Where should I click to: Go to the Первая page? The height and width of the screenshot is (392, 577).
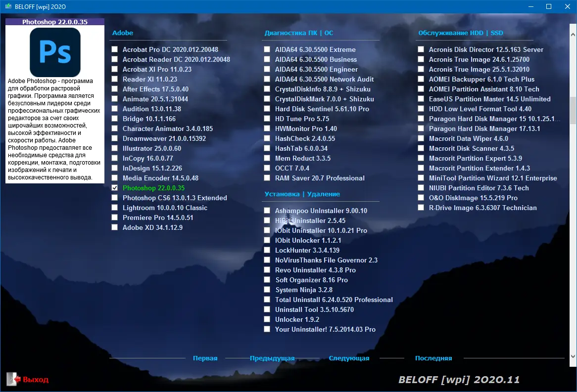pyautogui.click(x=205, y=358)
